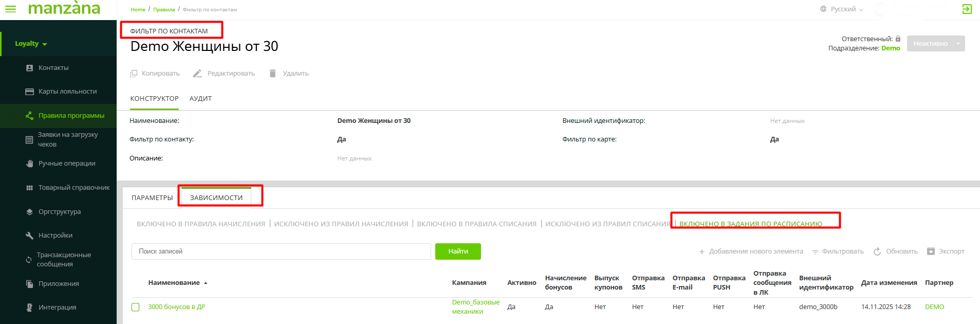Switch to the Параметры tab
980x324 pixels.
pos(152,198)
